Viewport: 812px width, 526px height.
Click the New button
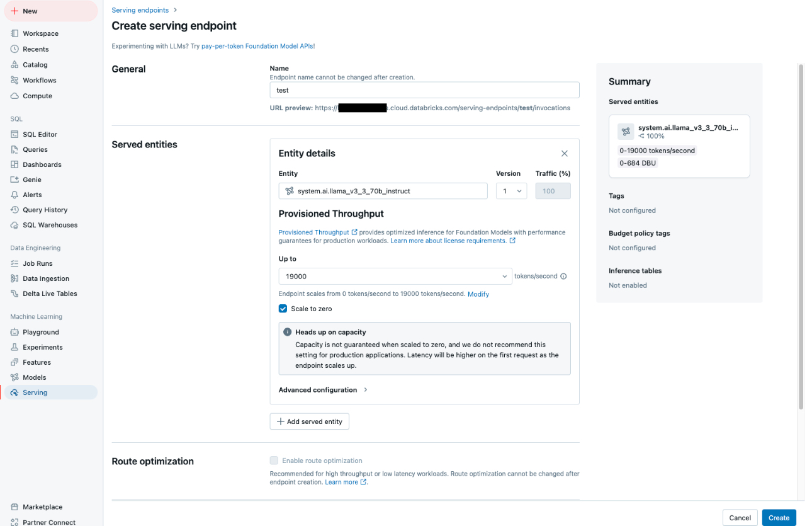[x=51, y=11]
